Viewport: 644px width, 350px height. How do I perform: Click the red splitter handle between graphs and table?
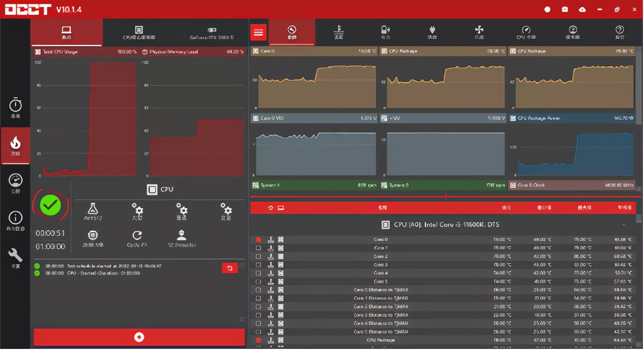445,196
